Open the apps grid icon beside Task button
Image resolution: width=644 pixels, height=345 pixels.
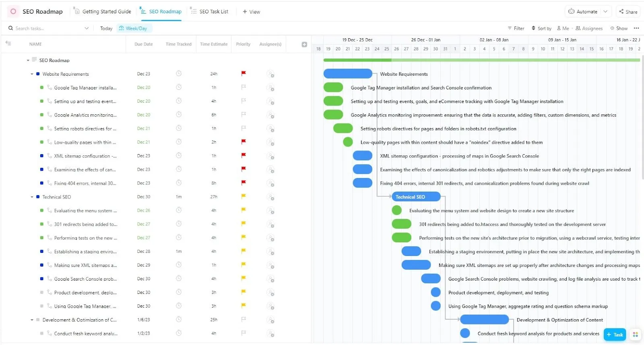(635, 335)
